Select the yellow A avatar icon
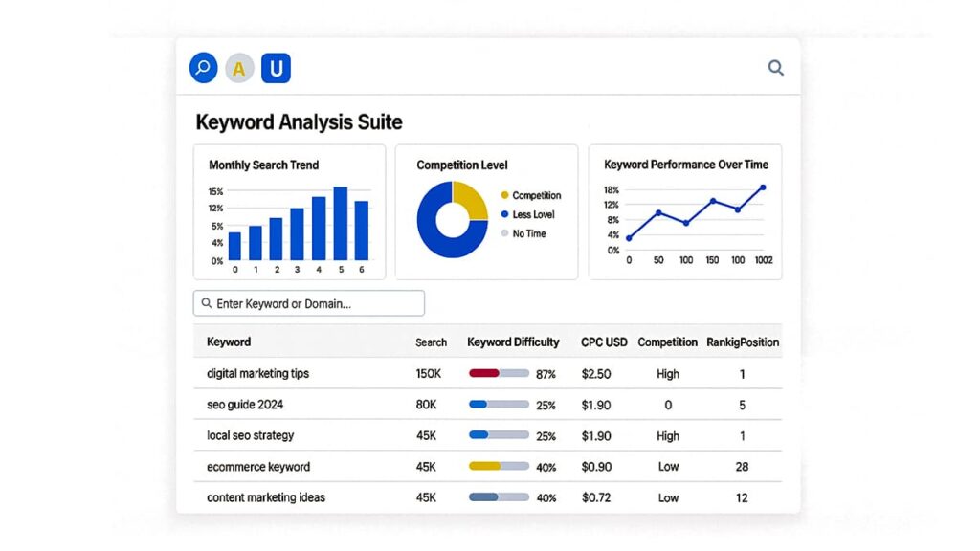Screen dimensions: 980x551 tap(239, 68)
